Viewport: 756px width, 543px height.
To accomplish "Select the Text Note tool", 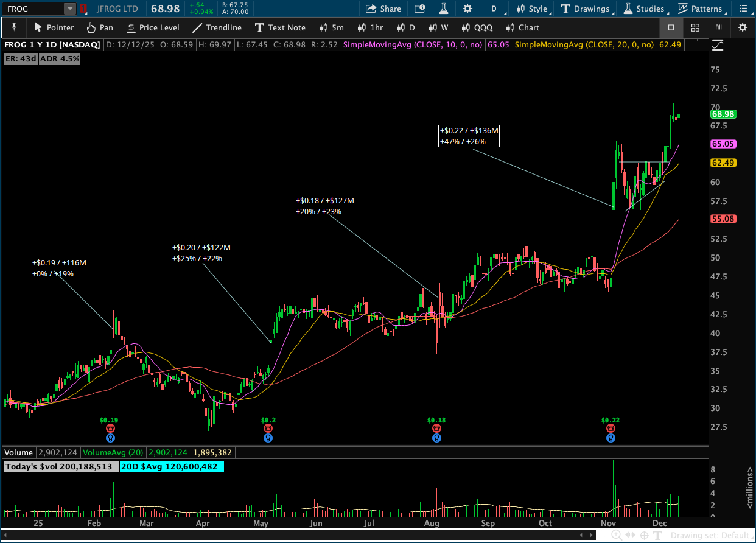I will tap(280, 27).
